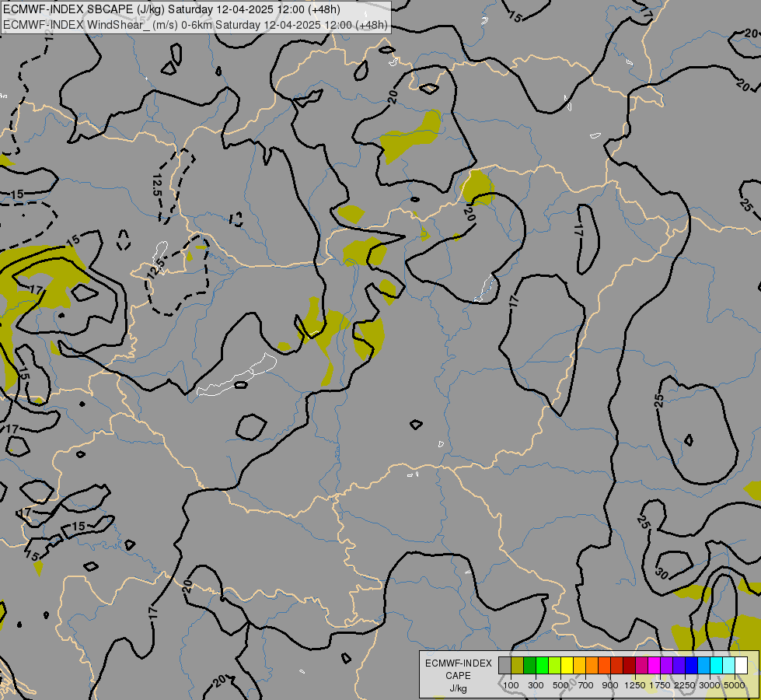This screenshot has width=761, height=700.
Task: Pick the olive swatch right of the 100 tick
Action: tap(518, 666)
